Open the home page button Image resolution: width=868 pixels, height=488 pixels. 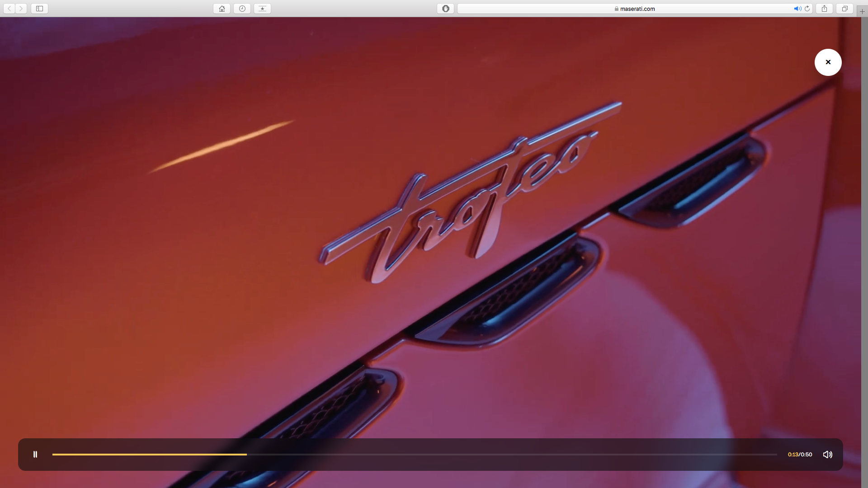[x=222, y=9]
